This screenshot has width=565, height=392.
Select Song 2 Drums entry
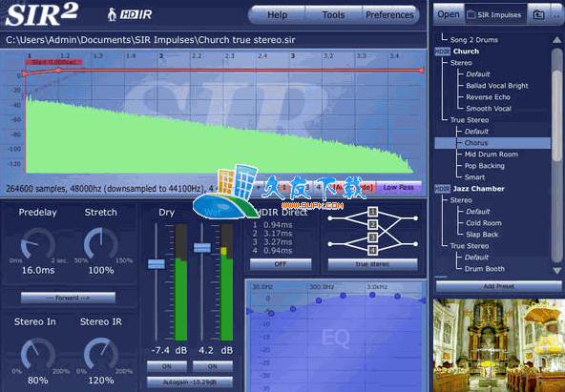[x=473, y=40]
